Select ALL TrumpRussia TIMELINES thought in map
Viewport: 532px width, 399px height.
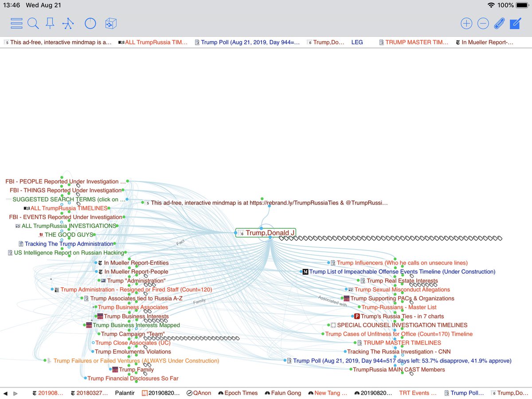66,208
